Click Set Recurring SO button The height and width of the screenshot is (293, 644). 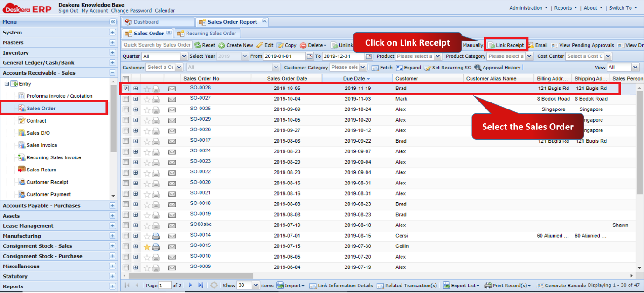coord(447,68)
